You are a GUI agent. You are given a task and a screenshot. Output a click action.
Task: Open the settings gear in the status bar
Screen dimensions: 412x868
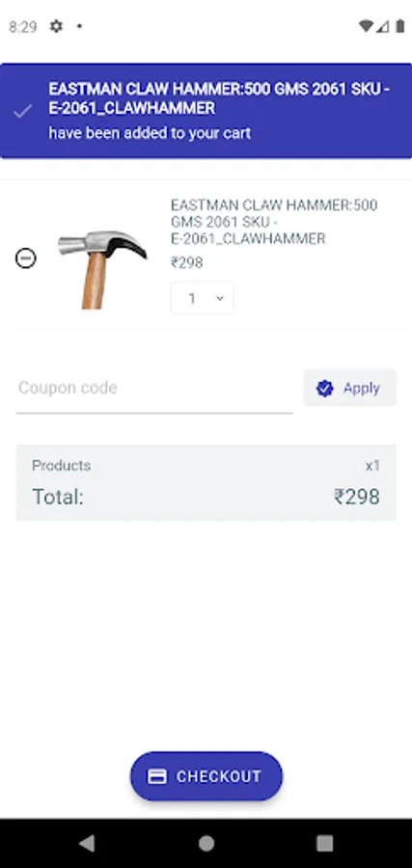click(x=56, y=26)
